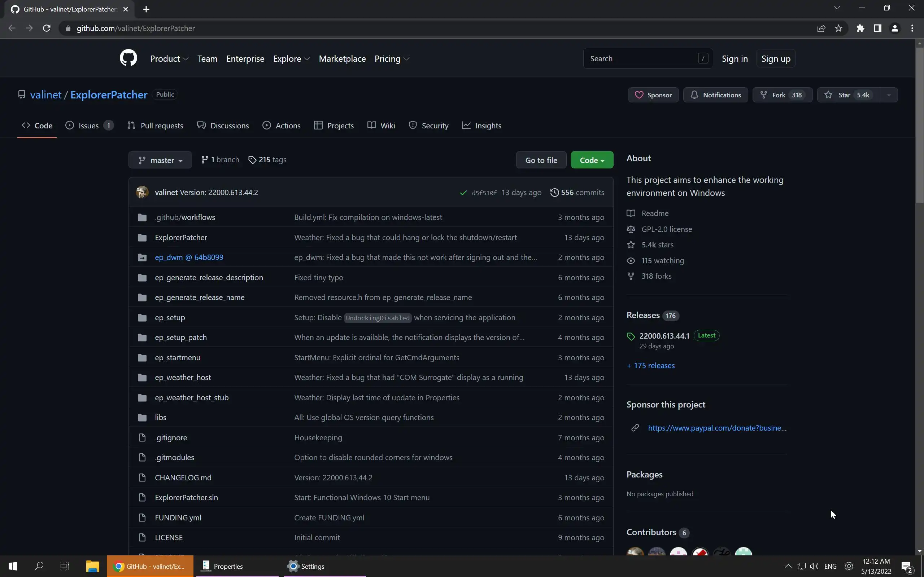Click the share page icon in address bar
The width and height of the screenshot is (924, 577).
pyautogui.click(x=821, y=28)
